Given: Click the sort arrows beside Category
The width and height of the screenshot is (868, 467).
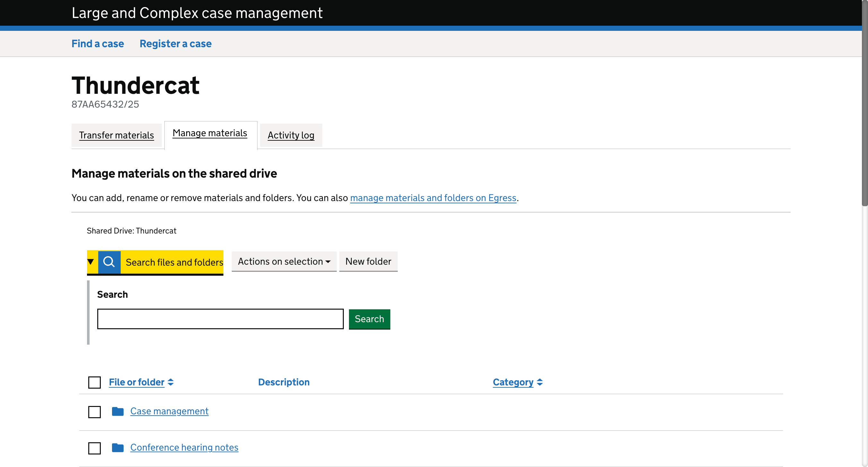Looking at the screenshot, I should point(540,382).
